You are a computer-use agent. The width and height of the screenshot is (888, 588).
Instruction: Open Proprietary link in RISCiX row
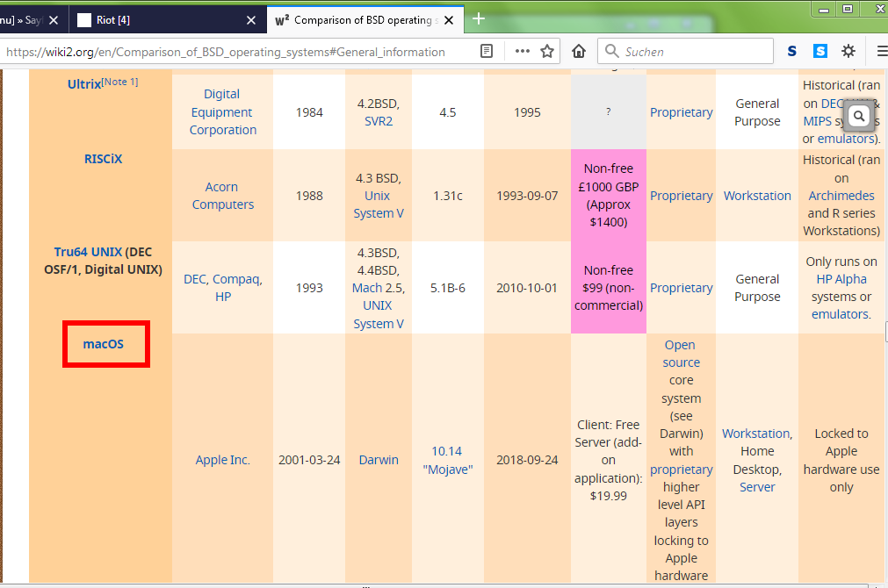point(682,196)
